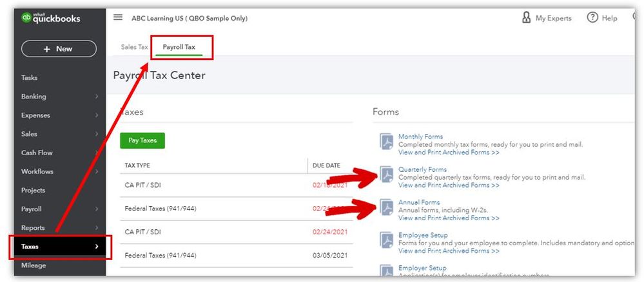Expand the Expenses submenu chevron
The width and height of the screenshot is (644, 282).
click(97, 115)
